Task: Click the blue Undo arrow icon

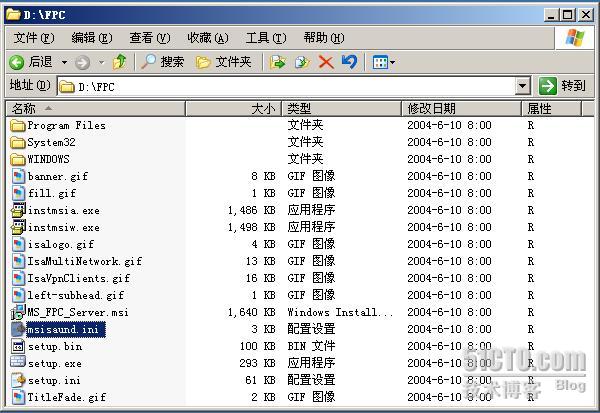Action: 349,62
